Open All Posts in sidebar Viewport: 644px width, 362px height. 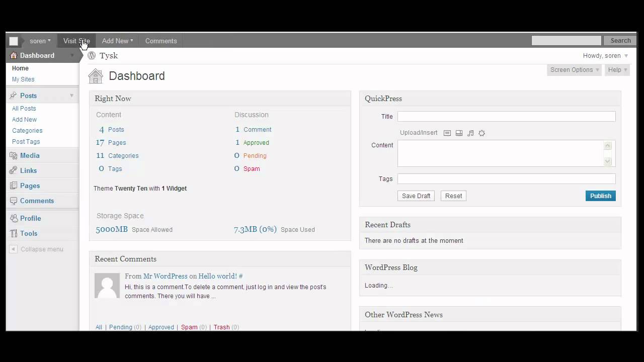coord(24,109)
